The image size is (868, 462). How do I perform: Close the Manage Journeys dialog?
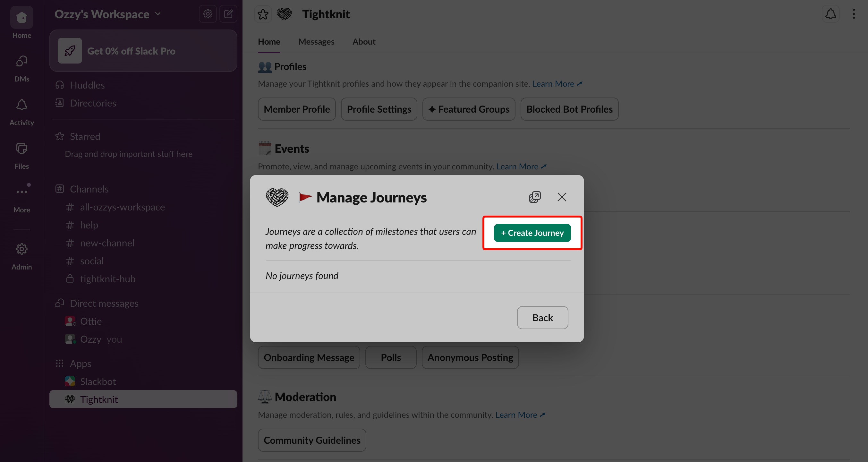(562, 197)
